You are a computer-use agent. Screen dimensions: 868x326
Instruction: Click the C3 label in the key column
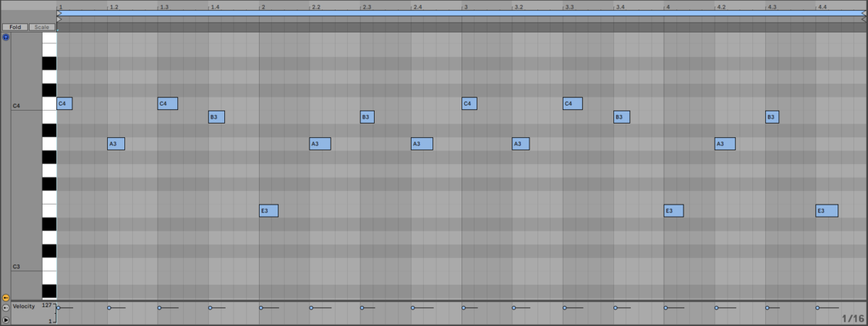pyautogui.click(x=16, y=267)
